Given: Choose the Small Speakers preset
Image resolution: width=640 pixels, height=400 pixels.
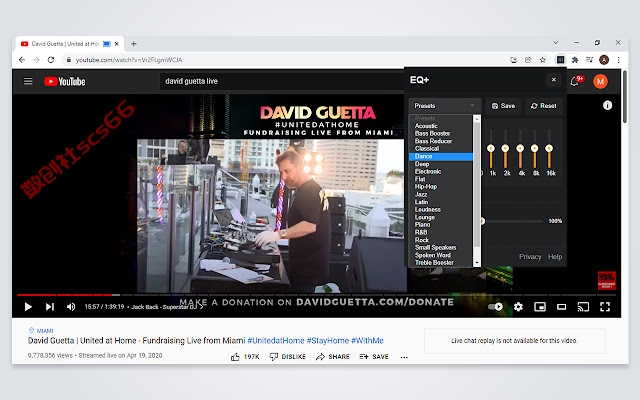Looking at the screenshot, I should [x=441, y=247].
